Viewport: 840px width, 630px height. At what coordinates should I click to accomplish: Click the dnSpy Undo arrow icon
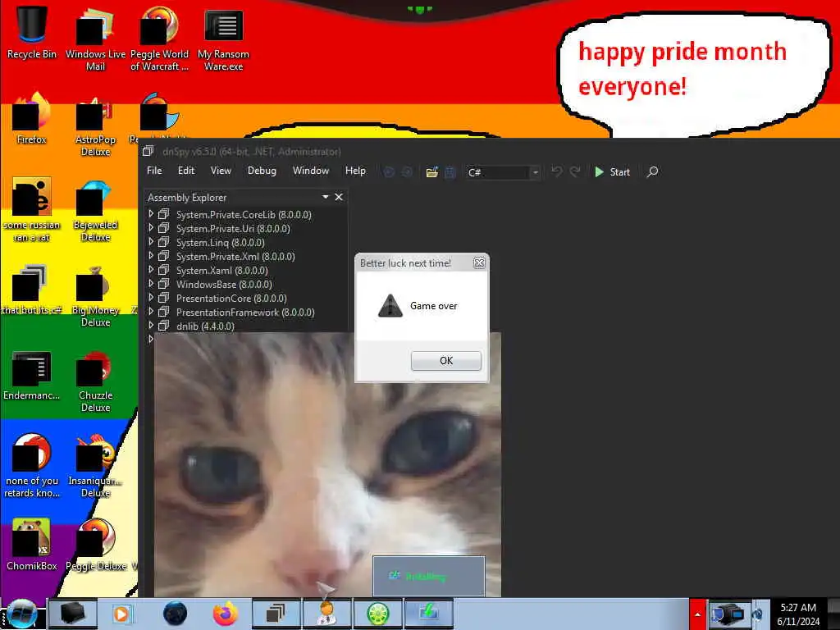click(557, 171)
